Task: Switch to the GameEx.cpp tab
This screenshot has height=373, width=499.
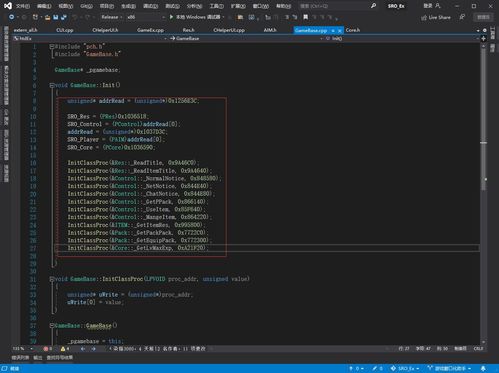Action: point(150,30)
